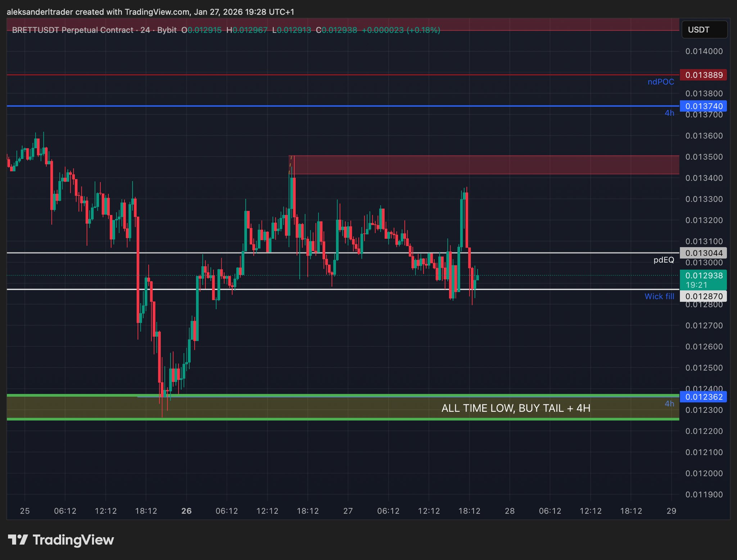737x560 pixels.
Task: Click the TradingView wordmark at bottom
Action: tap(73, 540)
